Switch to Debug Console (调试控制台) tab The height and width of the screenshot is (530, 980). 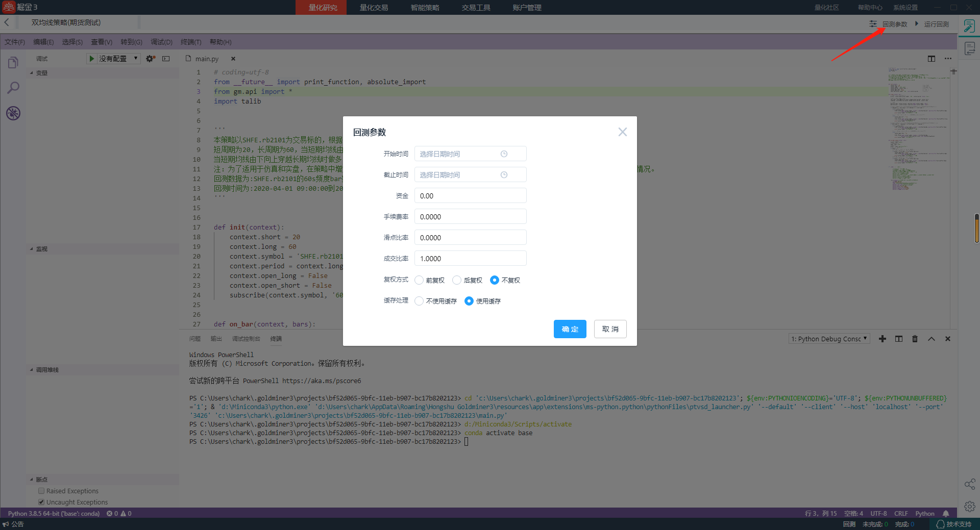pyautogui.click(x=246, y=339)
